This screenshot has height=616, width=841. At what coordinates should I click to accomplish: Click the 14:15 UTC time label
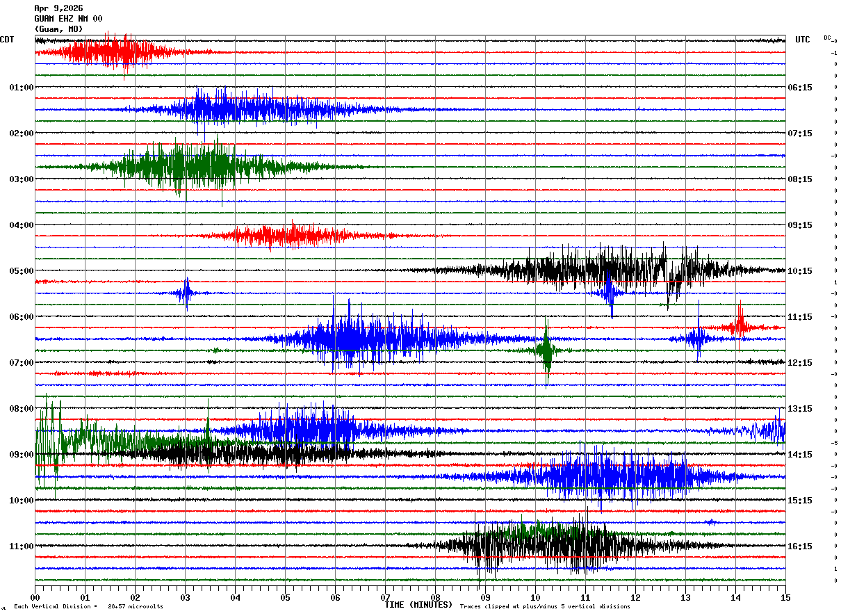click(801, 455)
